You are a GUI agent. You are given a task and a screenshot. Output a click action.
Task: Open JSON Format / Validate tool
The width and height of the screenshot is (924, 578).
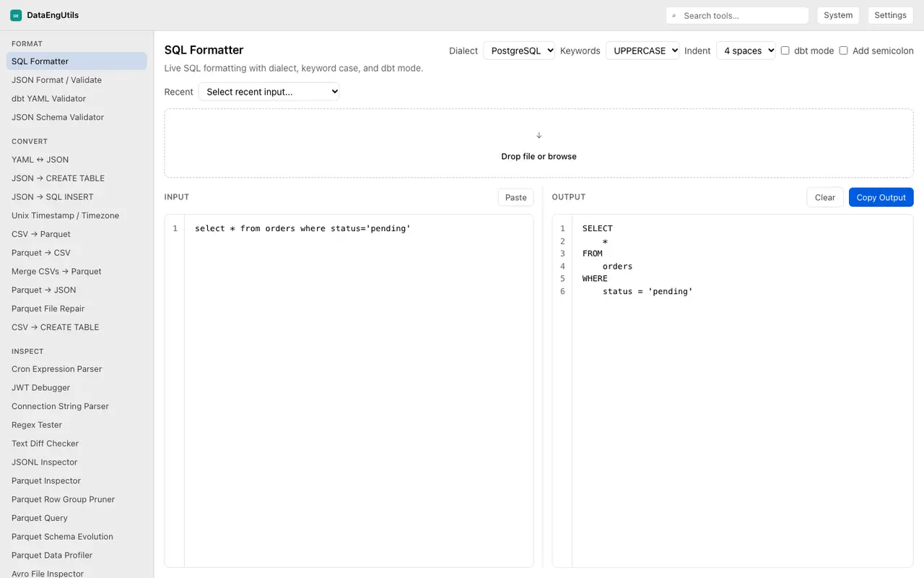pos(77,80)
